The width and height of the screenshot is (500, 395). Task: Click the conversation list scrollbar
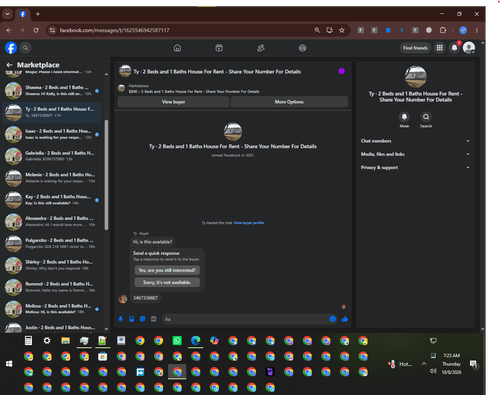[106, 175]
